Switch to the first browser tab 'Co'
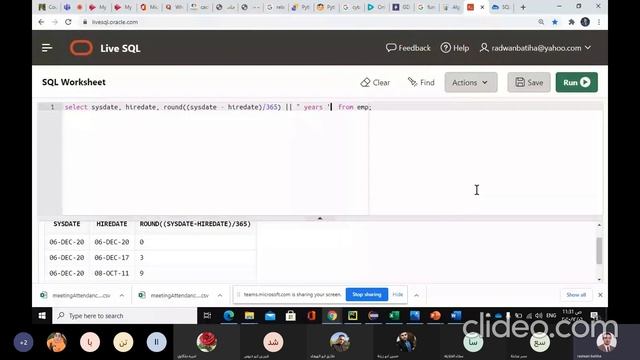 (x=47, y=7)
